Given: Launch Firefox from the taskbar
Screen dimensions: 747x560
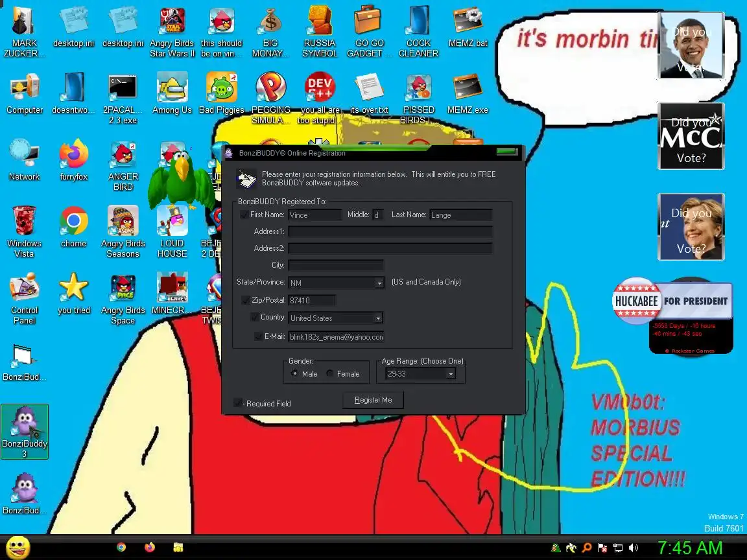Looking at the screenshot, I should (150, 547).
